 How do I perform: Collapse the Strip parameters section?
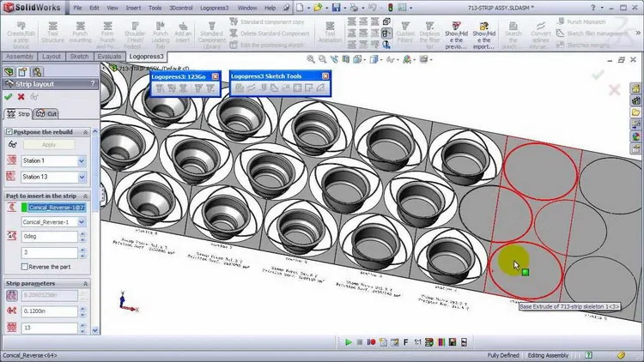(85, 284)
